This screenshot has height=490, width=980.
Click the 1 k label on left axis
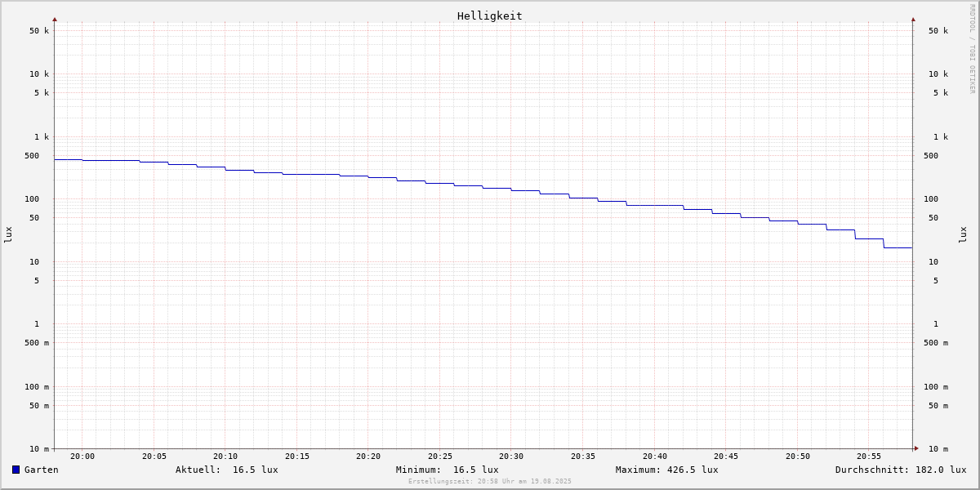pos(42,137)
